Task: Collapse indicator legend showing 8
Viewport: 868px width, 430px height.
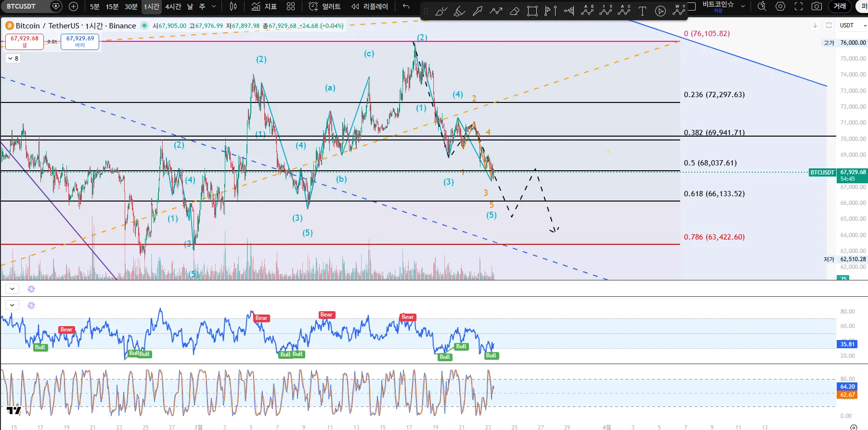Action: [13, 58]
